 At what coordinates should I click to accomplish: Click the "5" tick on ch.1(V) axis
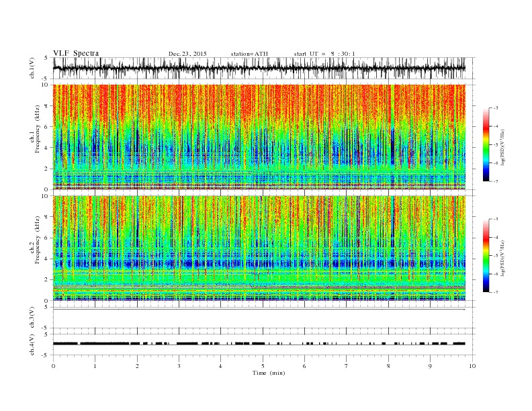(x=46, y=58)
